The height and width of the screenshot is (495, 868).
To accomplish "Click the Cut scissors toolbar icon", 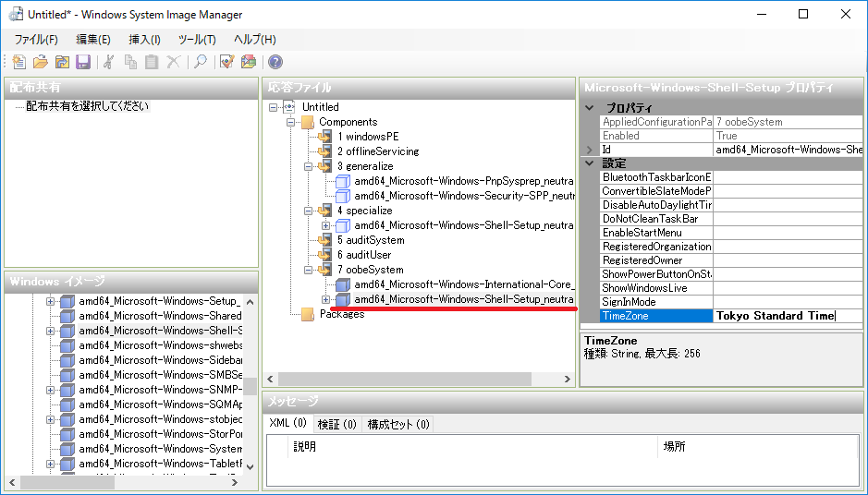I will (109, 62).
